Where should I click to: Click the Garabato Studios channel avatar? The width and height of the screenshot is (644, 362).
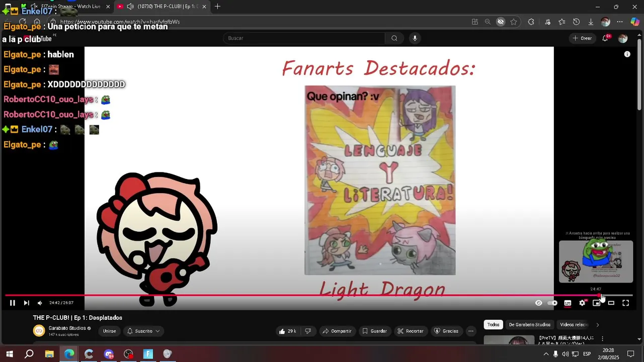[39, 330]
